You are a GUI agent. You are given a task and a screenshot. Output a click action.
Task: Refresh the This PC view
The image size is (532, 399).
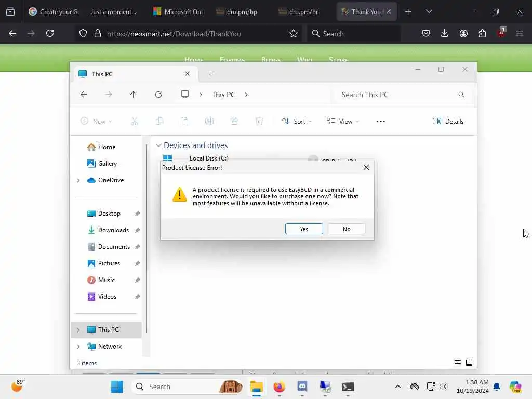click(158, 95)
